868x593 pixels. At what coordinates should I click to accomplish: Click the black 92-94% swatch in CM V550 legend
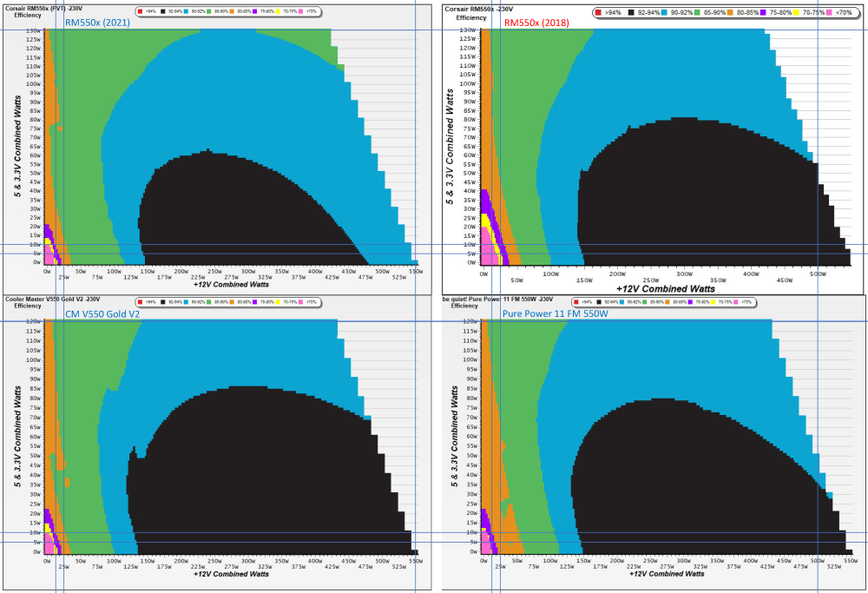click(x=163, y=302)
